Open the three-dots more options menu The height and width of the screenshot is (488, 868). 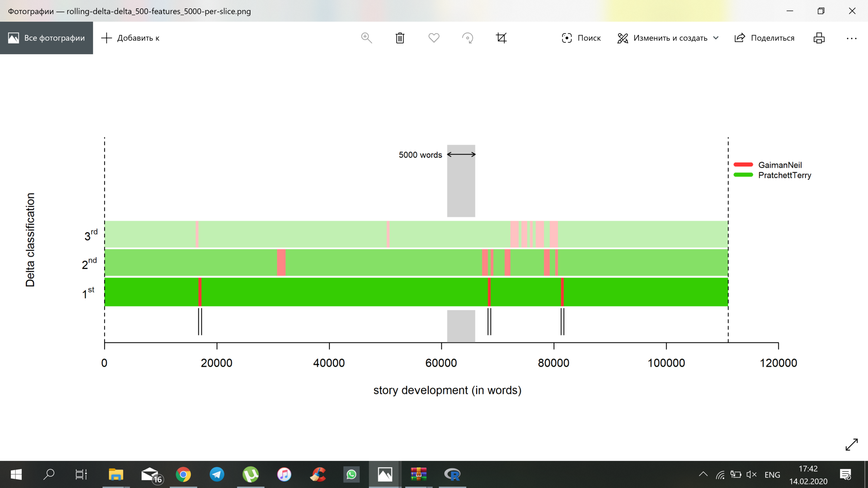coord(851,38)
